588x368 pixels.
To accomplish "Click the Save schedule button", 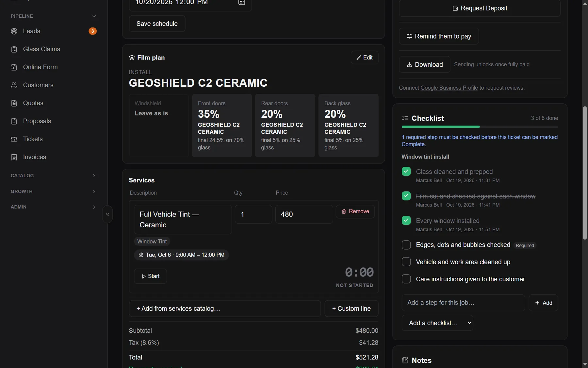I will 157,24.
